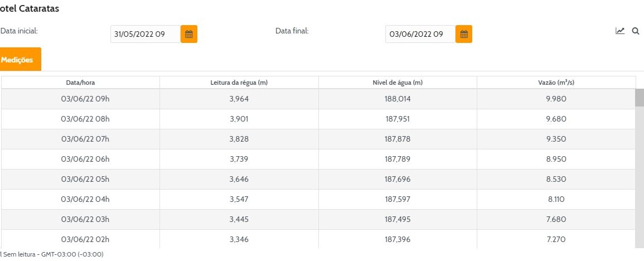Show the line chart view

[620, 31]
